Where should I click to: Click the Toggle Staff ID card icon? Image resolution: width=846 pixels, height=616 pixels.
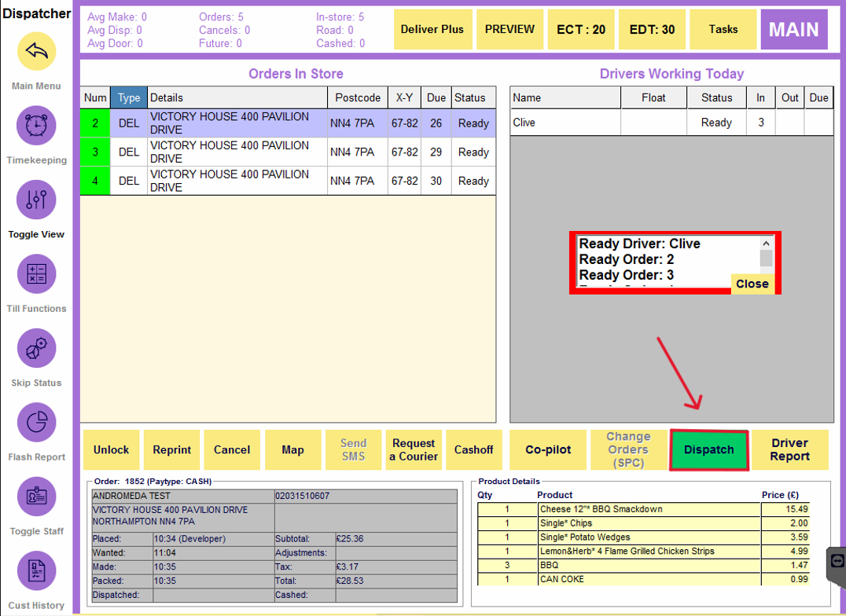click(36, 497)
